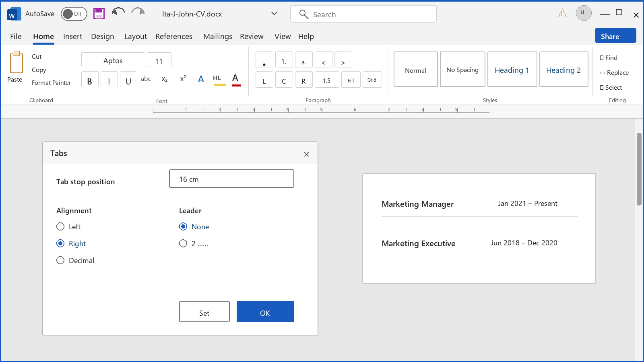Start a bulleted list
This screenshot has width=644, height=362.
coord(264,60)
